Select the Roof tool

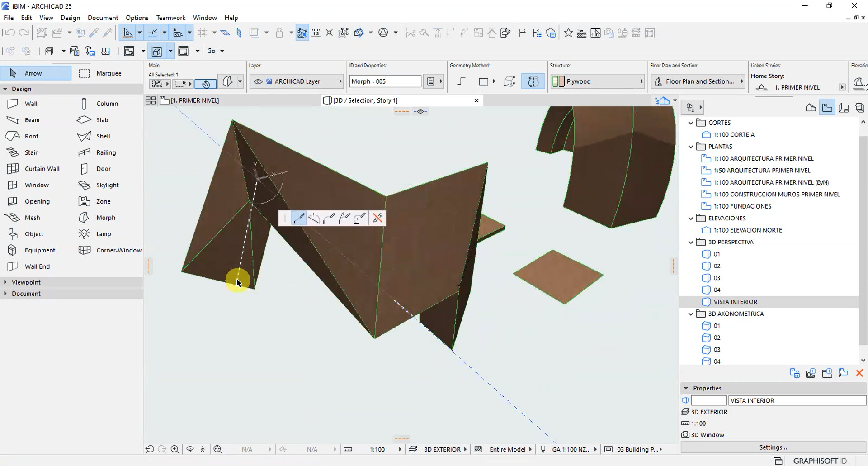coord(31,136)
